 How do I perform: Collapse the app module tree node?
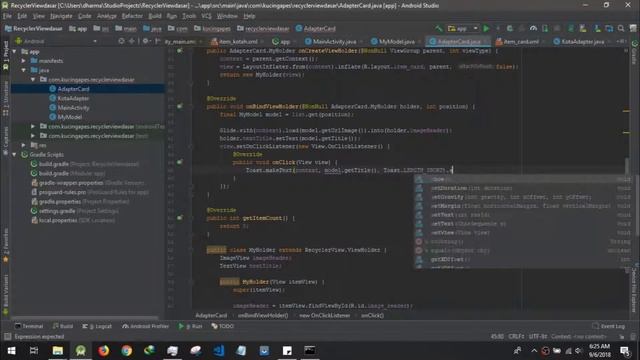pos(15,52)
